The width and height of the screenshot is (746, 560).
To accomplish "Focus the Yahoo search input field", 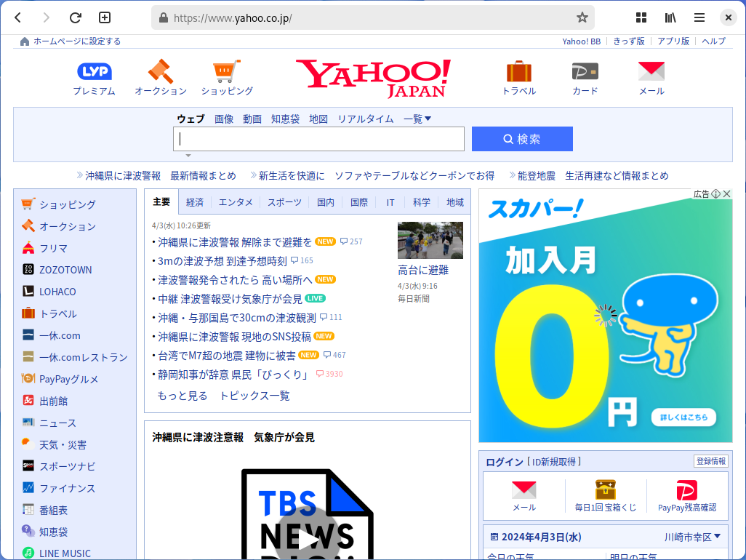I will pyautogui.click(x=318, y=139).
